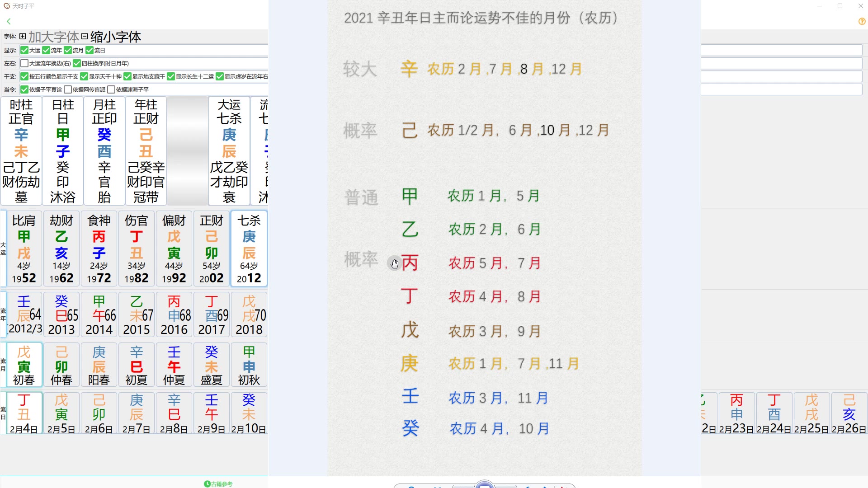
Task: Select 流日 丙申 2月23日
Action: click(736, 413)
